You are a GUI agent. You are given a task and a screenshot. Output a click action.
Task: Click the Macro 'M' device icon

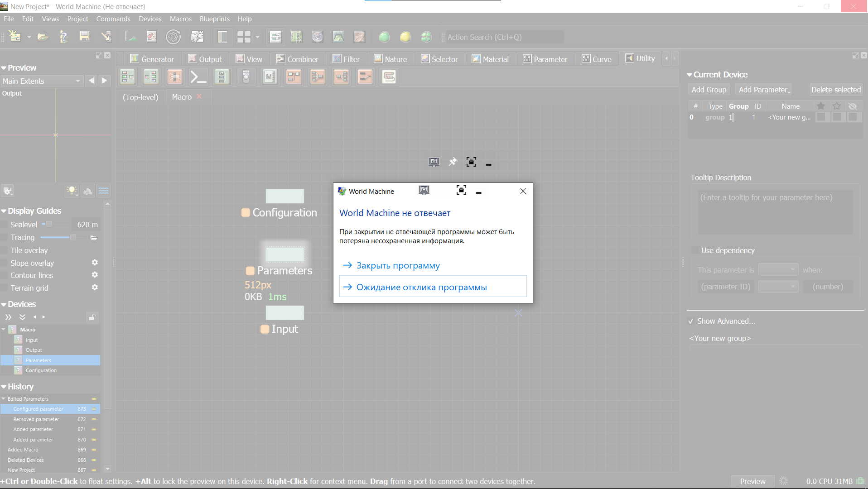(270, 77)
